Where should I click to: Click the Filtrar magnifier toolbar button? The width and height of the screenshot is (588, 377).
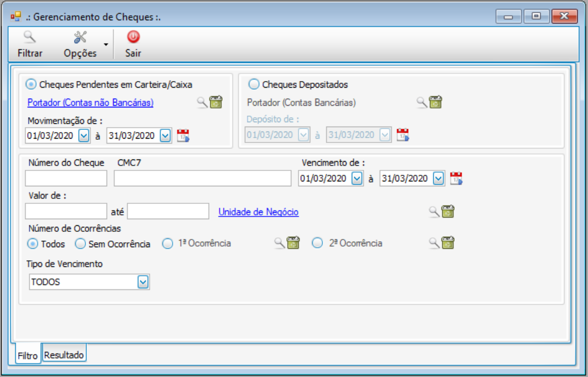[30, 44]
